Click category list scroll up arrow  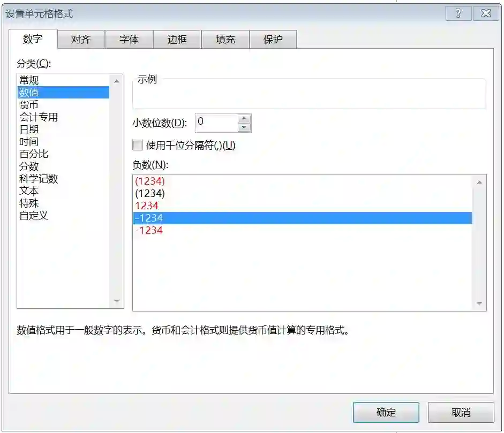coord(117,81)
